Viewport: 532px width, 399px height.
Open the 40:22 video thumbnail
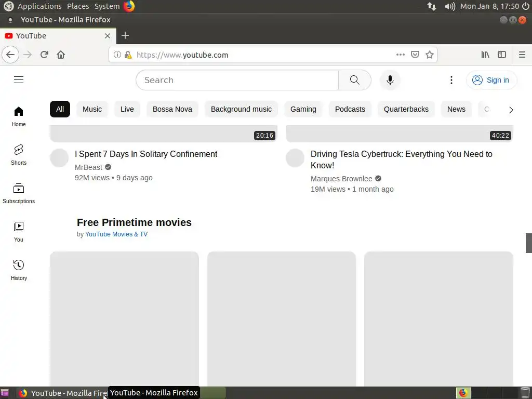(x=400, y=134)
